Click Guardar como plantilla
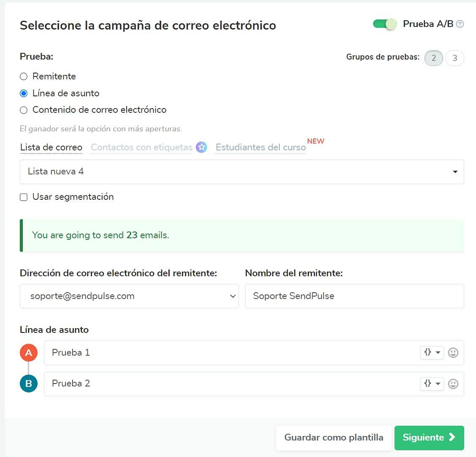 [x=334, y=438]
